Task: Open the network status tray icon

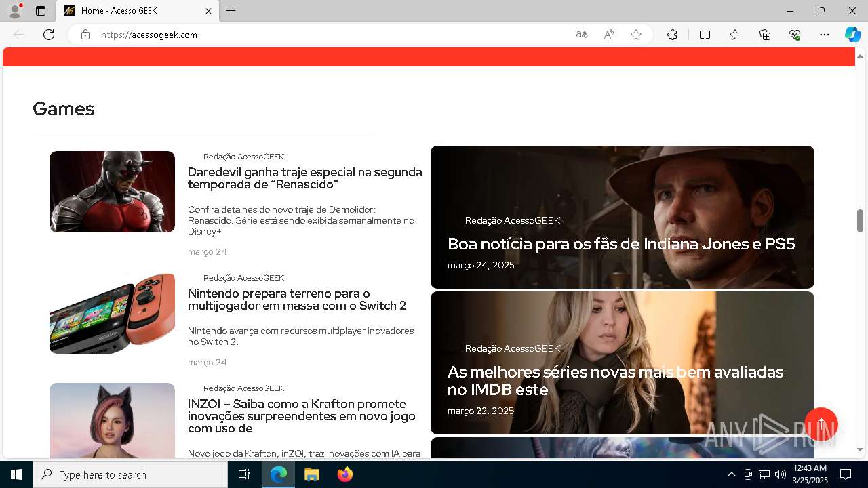Action: click(x=764, y=474)
